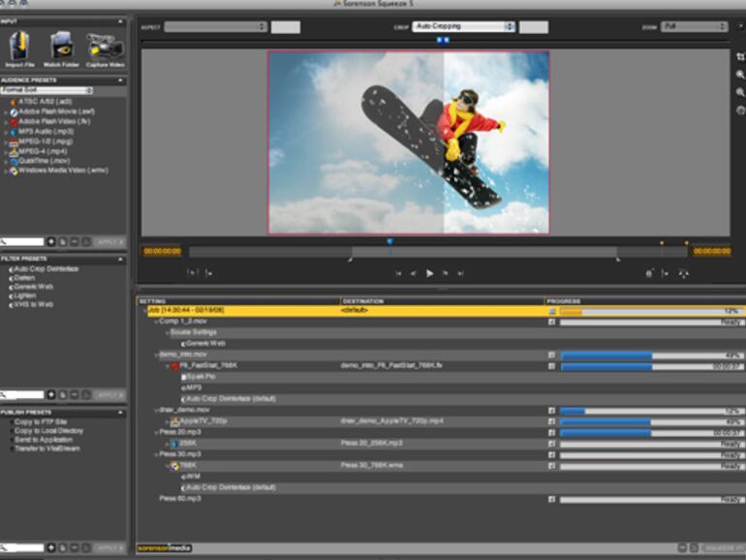Toggle the checkbox for the Press 60.mp3 row
The image size is (746, 560).
[x=552, y=500]
